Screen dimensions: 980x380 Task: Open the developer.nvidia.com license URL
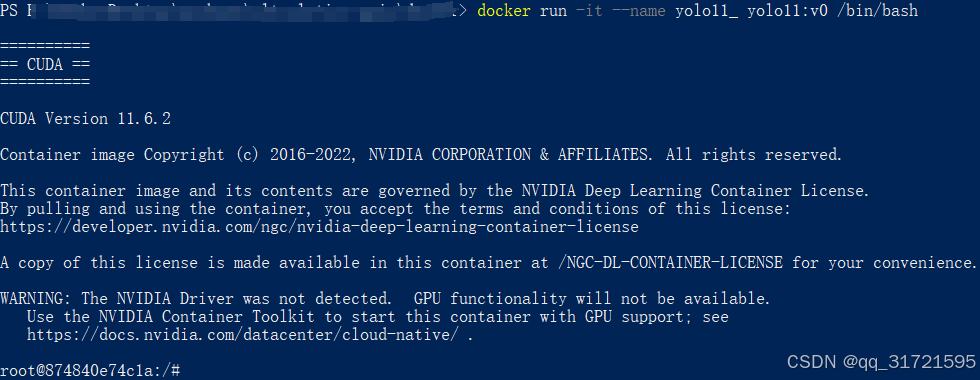319,227
